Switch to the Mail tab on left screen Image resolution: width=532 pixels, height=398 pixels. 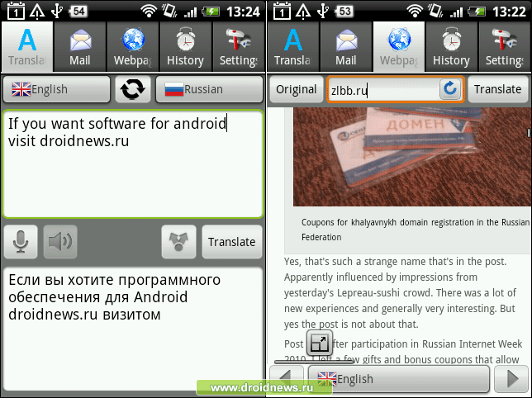click(x=80, y=47)
